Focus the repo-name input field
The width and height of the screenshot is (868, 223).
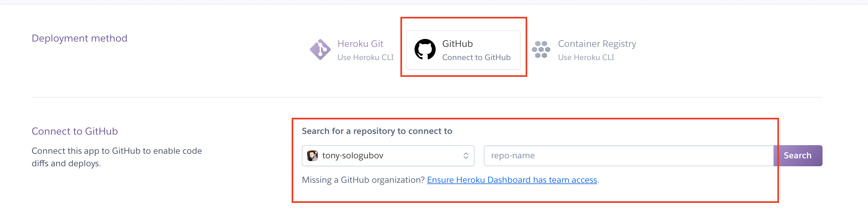click(x=628, y=155)
